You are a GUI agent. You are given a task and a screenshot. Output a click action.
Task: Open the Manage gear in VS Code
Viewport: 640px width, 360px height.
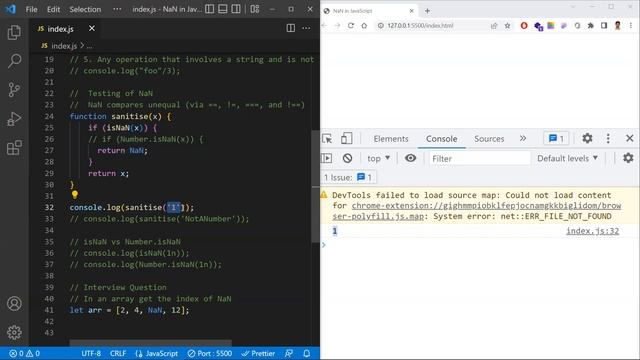tap(14, 332)
